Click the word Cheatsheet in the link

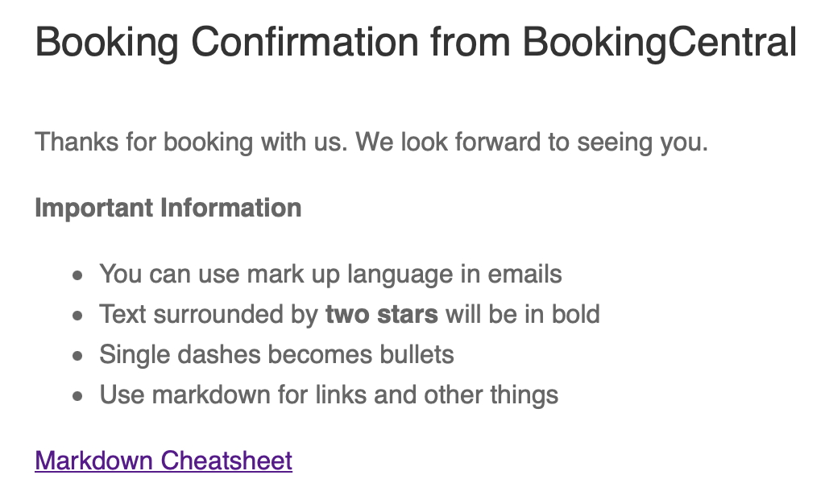pyautogui.click(x=226, y=461)
